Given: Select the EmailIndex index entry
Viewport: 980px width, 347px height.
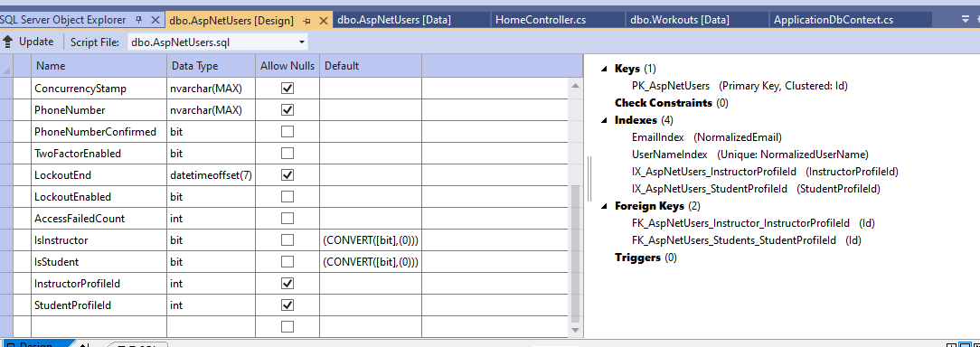Looking at the screenshot, I should pyautogui.click(x=706, y=137).
